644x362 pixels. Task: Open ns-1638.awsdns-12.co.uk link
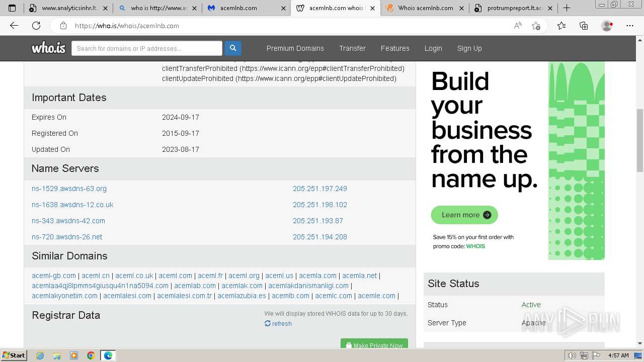(72, 205)
